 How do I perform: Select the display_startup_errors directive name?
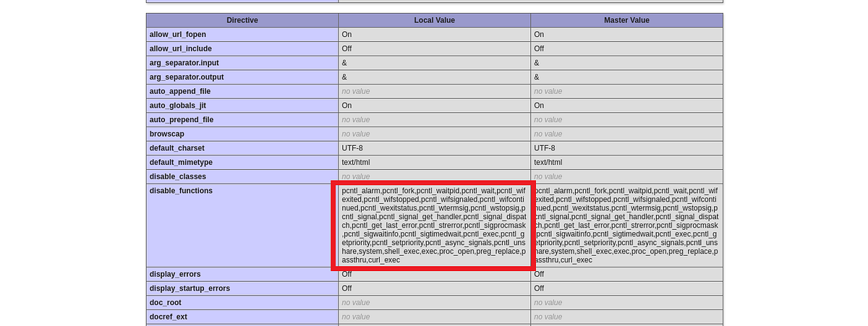tap(190, 288)
